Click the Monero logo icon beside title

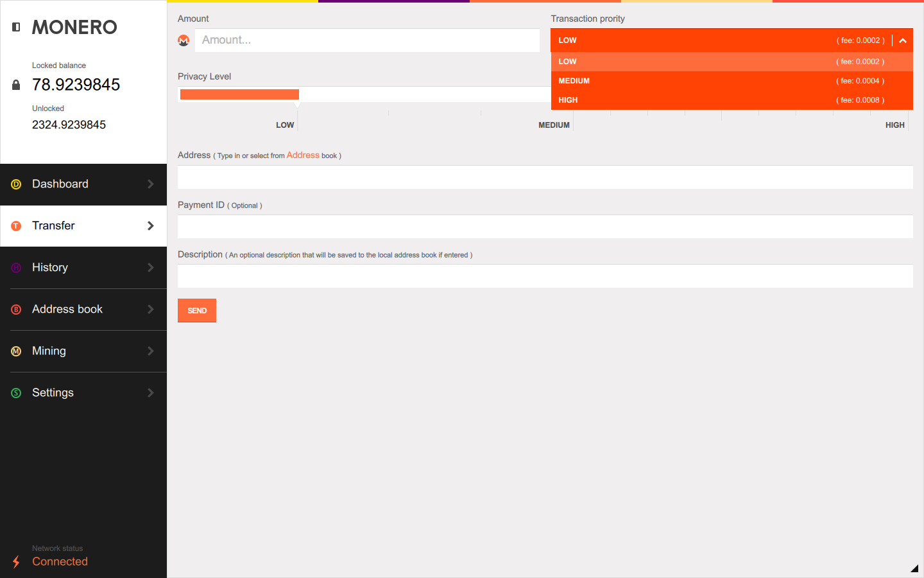(16, 27)
